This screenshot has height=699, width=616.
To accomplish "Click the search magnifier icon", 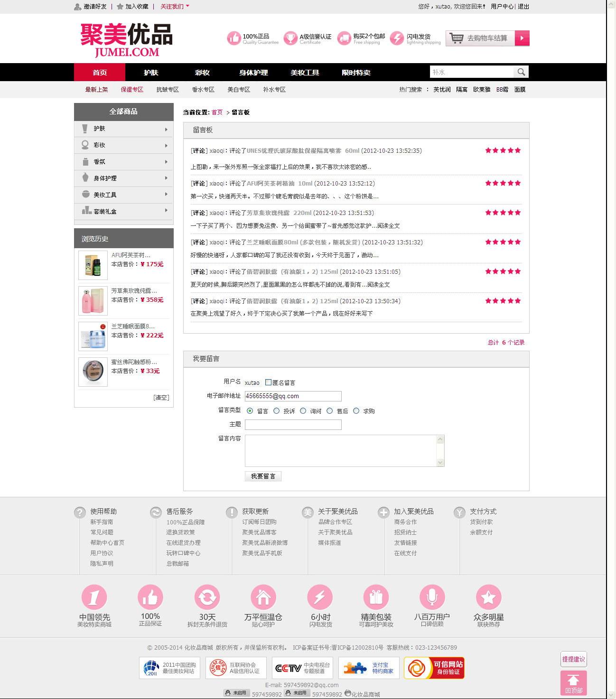I will (521, 72).
